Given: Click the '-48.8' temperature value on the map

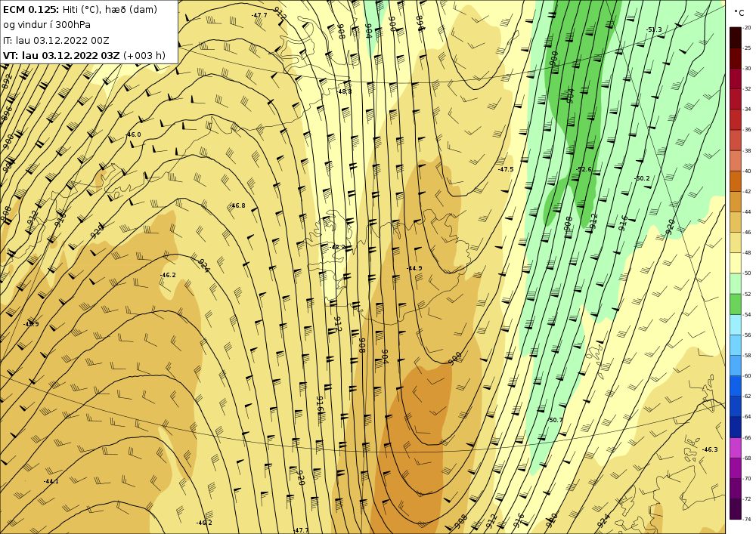Looking at the screenshot, I should (x=344, y=91).
